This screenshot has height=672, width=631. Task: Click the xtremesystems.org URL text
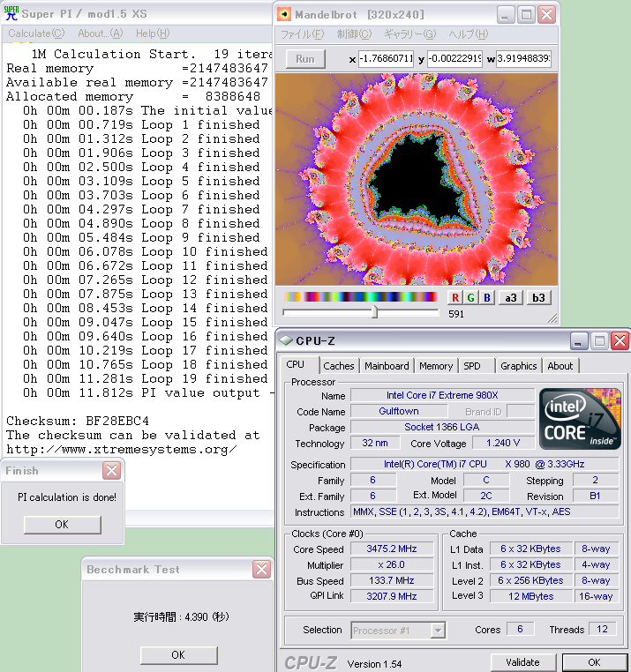122,449
